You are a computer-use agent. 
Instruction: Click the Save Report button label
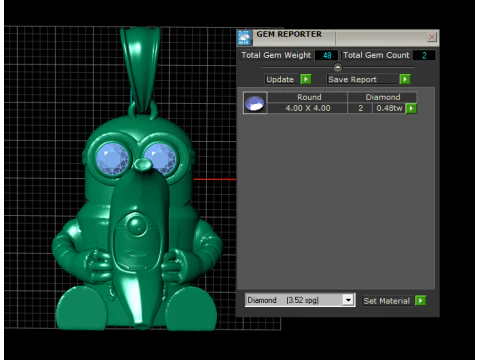[353, 79]
